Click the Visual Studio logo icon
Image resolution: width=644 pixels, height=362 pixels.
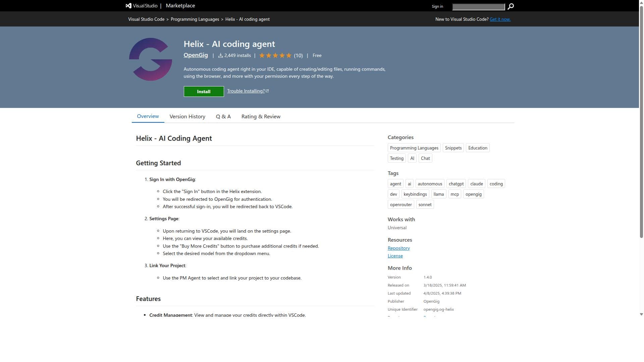tap(128, 6)
